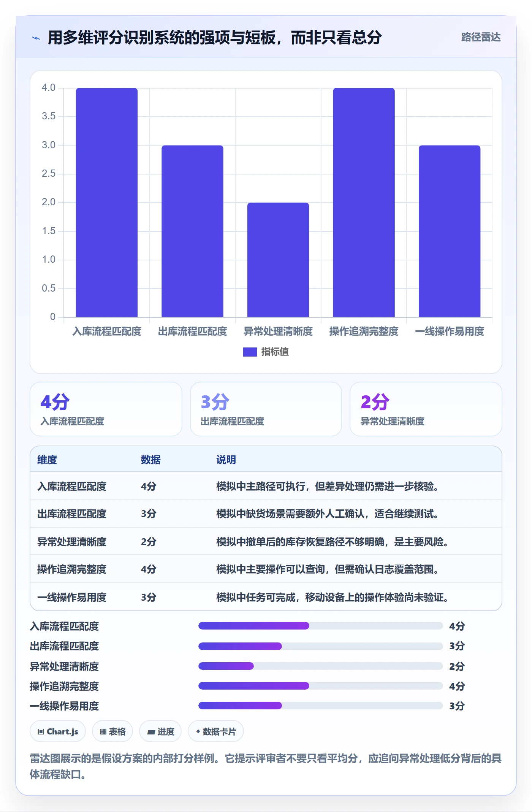This screenshot has height=812, width=532.
Task: Click description about 主路径可执行
Action: [328, 486]
